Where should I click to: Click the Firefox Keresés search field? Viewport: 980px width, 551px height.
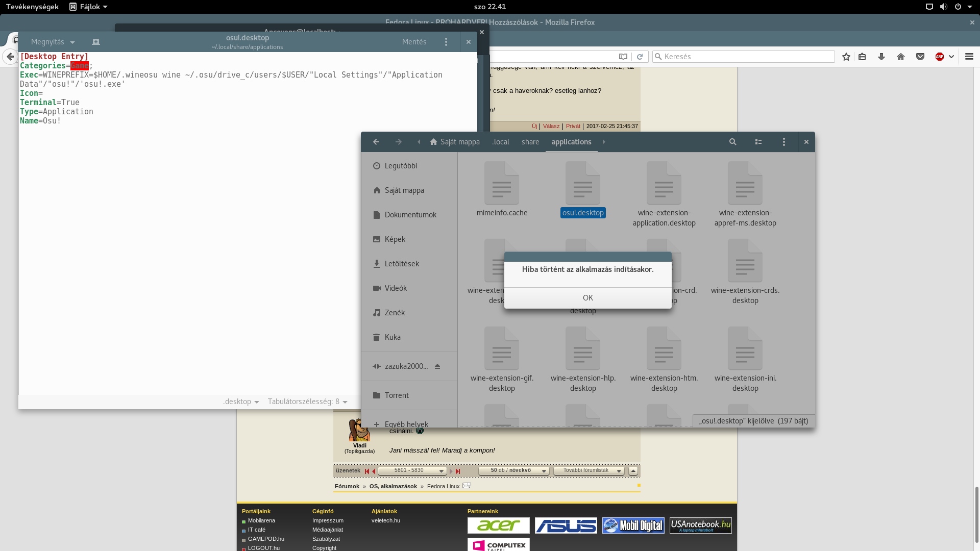point(743,57)
